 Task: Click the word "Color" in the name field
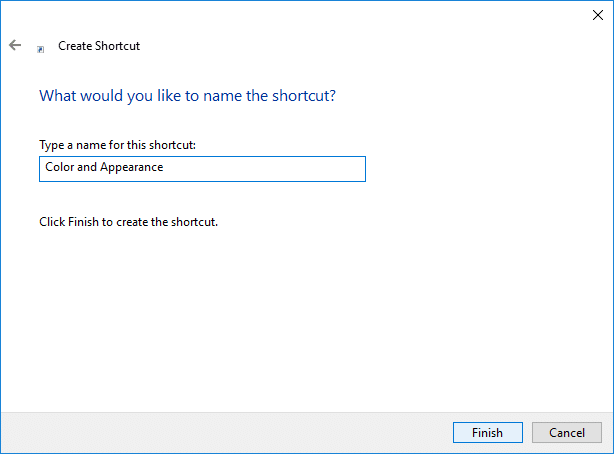click(59, 168)
